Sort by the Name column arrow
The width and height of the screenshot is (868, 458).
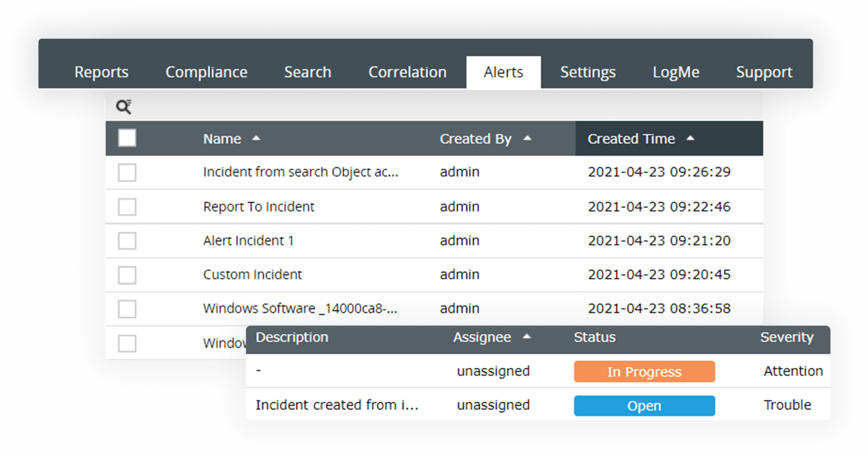click(x=256, y=139)
